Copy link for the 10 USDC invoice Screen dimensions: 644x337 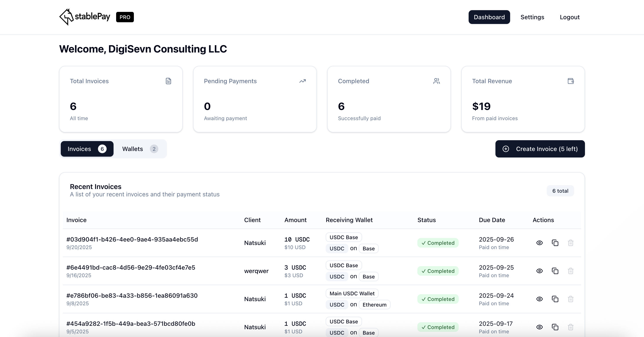[555, 243]
